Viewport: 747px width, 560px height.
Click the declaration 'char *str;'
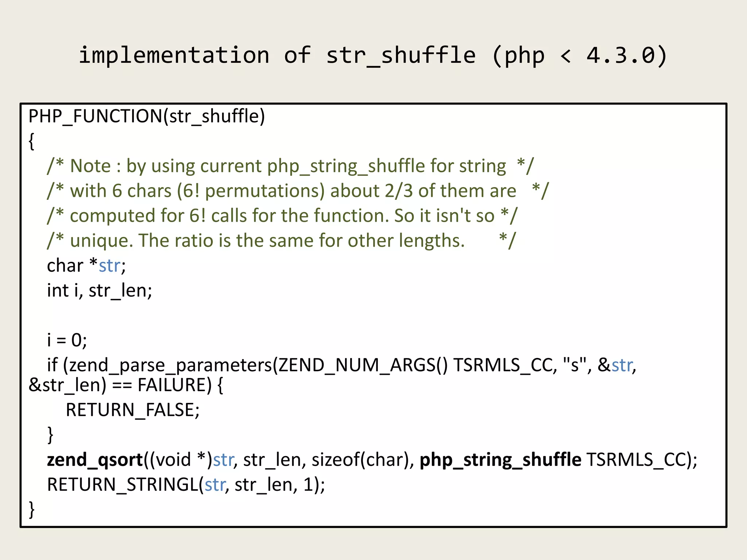tap(86, 265)
